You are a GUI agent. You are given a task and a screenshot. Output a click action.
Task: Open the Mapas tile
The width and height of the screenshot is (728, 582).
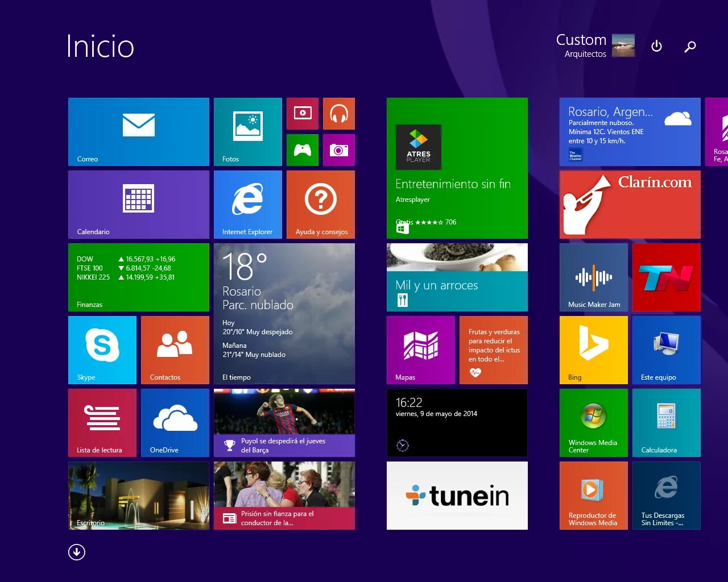point(421,350)
